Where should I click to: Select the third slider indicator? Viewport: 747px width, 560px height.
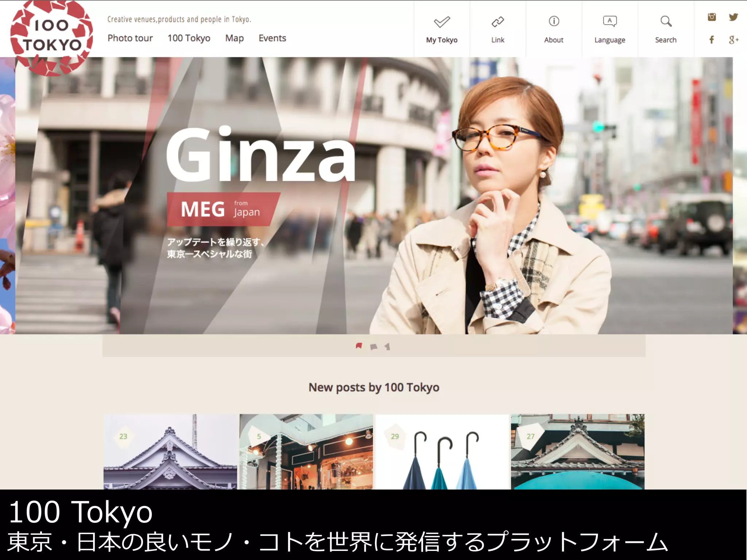(x=387, y=346)
